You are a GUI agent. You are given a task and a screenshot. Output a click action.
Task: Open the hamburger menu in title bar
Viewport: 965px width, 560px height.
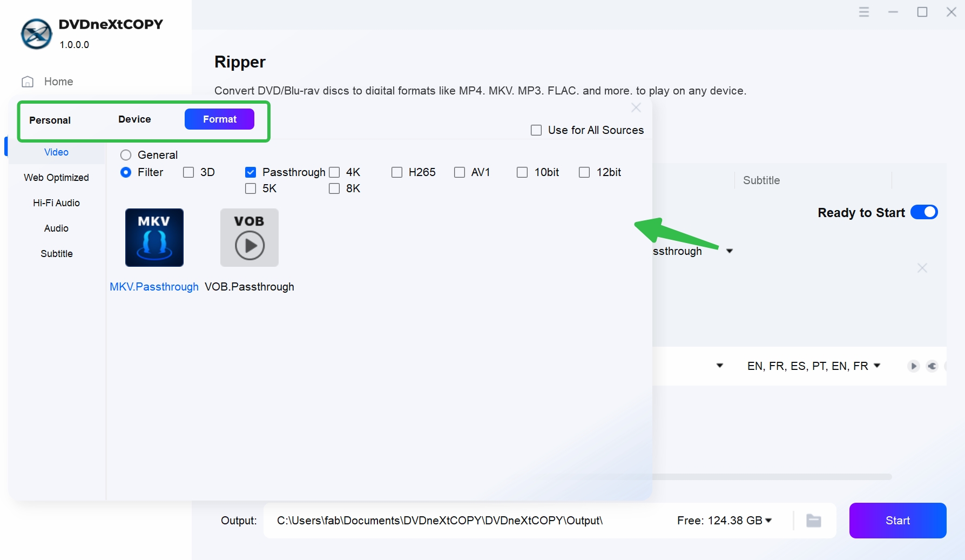pyautogui.click(x=864, y=12)
